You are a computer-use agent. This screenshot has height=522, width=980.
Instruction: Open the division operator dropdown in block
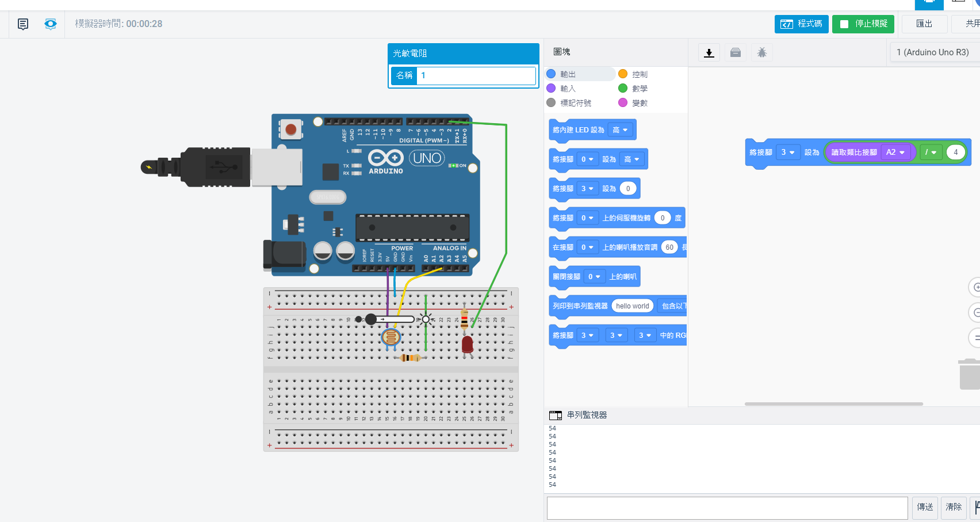pos(931,153)
